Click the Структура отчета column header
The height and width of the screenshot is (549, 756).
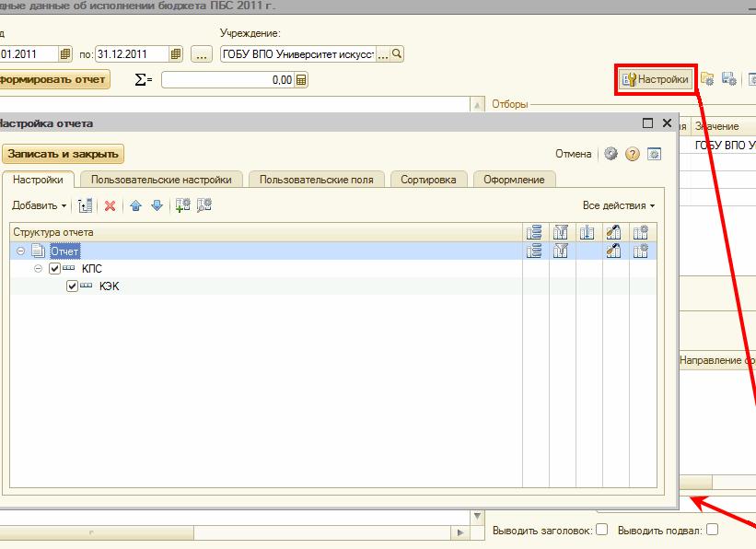pyautogui.click(x=266, y=232)
